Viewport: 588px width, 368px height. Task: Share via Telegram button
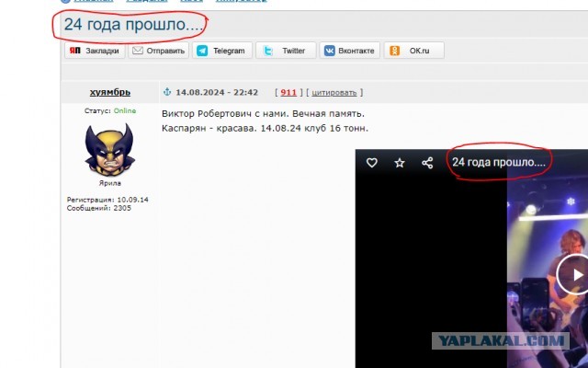point(222,51)
